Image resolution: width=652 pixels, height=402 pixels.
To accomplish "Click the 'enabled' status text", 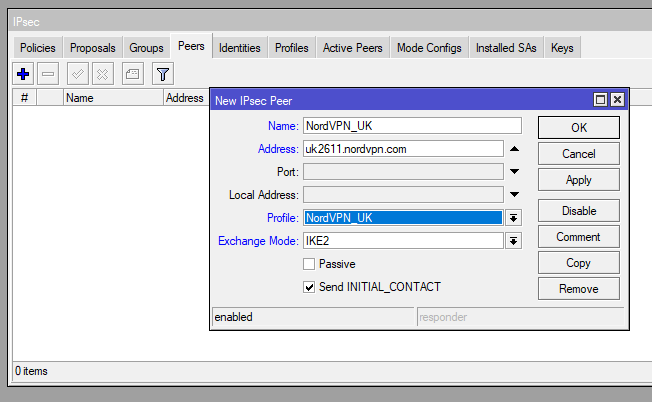I will tap(233, 317).
